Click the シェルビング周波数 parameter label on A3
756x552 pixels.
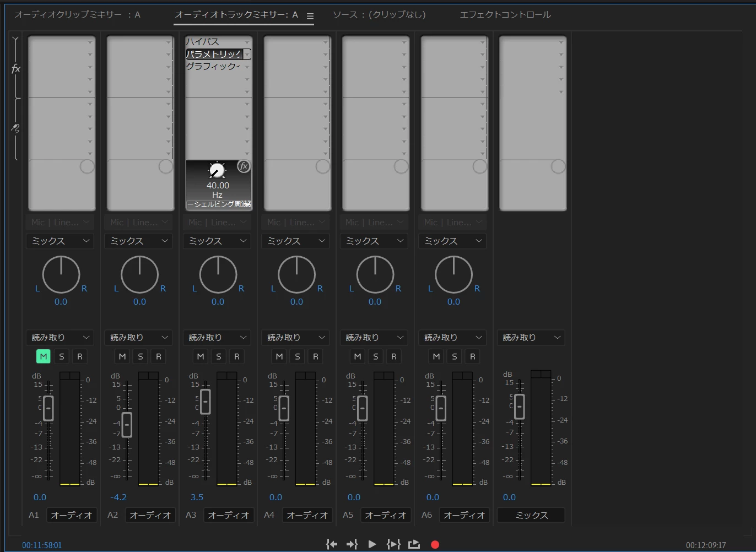[x=219, y=204]
